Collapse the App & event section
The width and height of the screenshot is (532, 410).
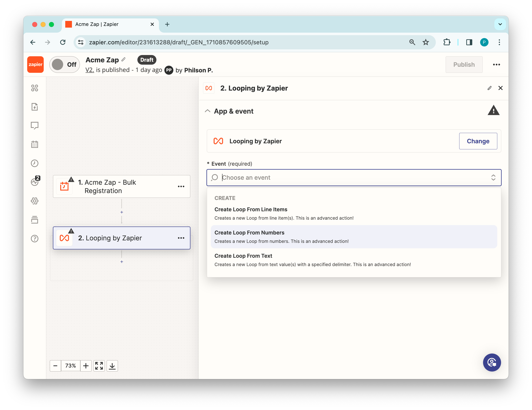[207, 111]
